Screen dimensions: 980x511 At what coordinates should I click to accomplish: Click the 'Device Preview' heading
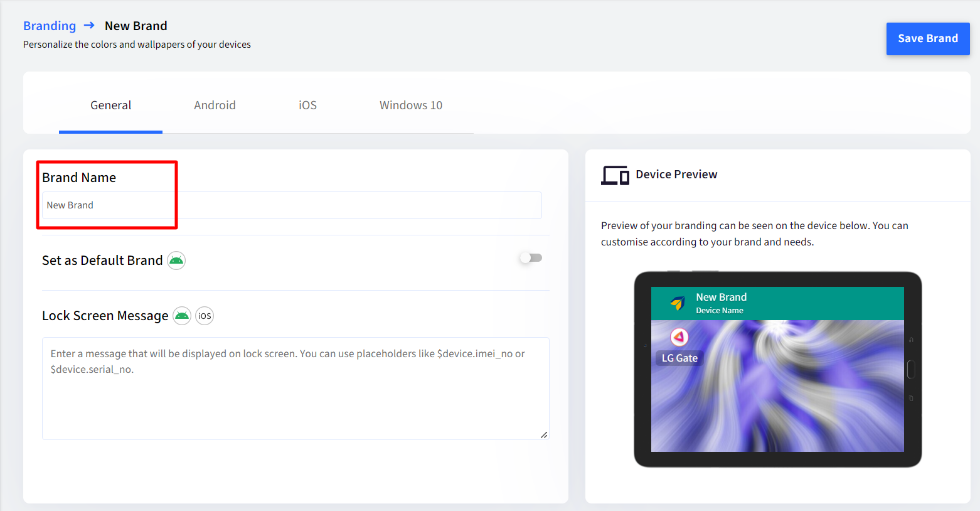(x=676, y=175)
